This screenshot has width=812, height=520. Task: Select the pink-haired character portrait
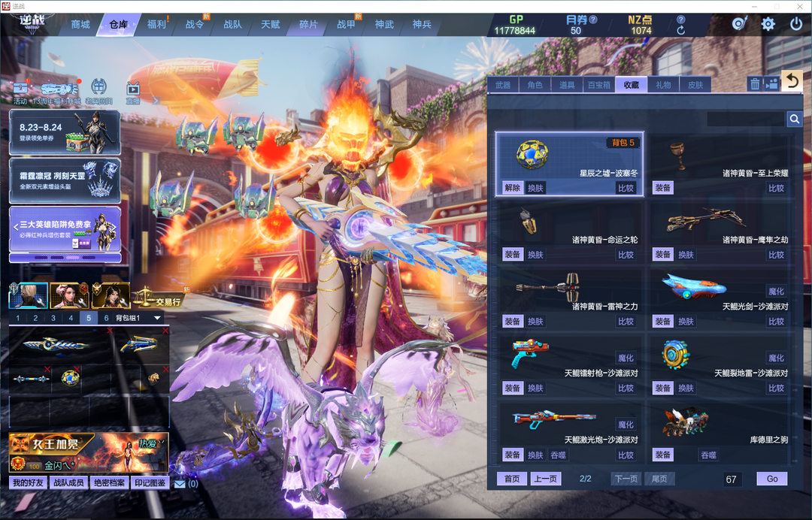[69, 295]
